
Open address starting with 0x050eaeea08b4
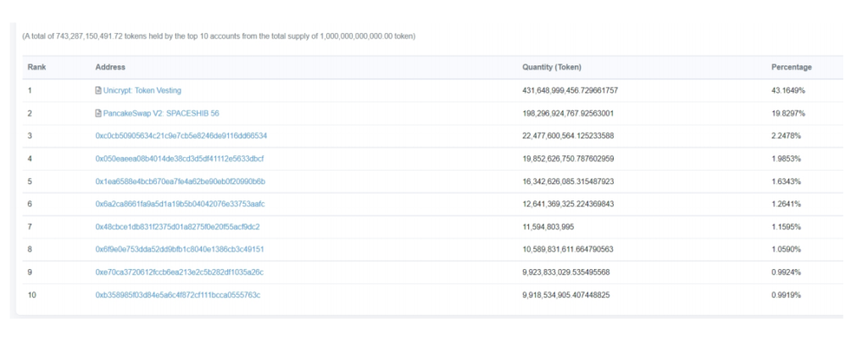coord(180,159)
